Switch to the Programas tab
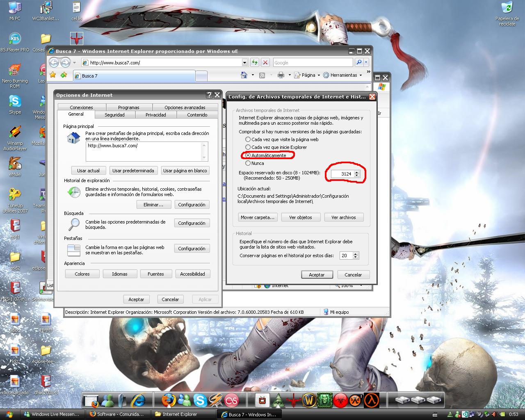 click(x=129, y=107)
